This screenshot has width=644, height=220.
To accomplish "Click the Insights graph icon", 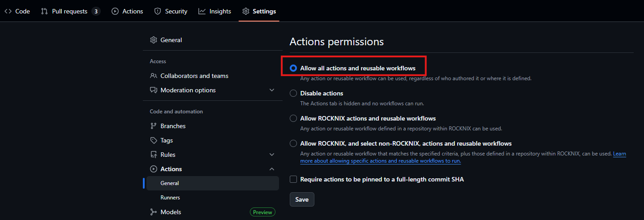I will pyautogui.click(x=202, y=11).
